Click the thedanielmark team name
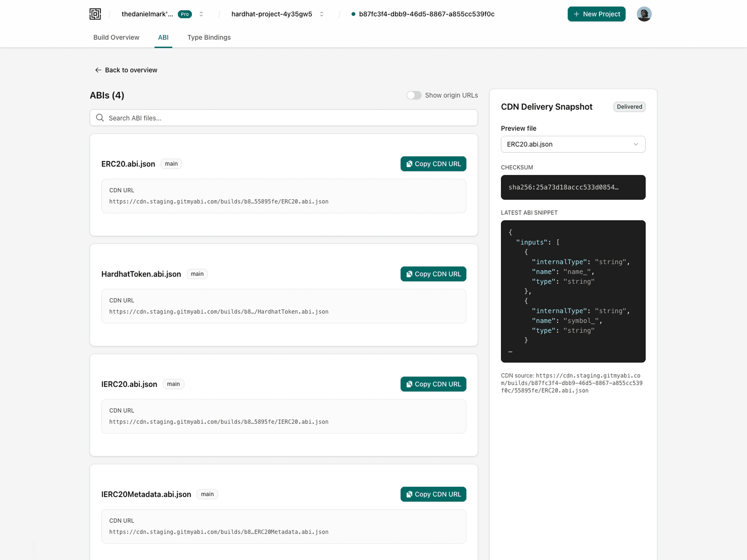The image size is (747, 560). coord(147,14)
